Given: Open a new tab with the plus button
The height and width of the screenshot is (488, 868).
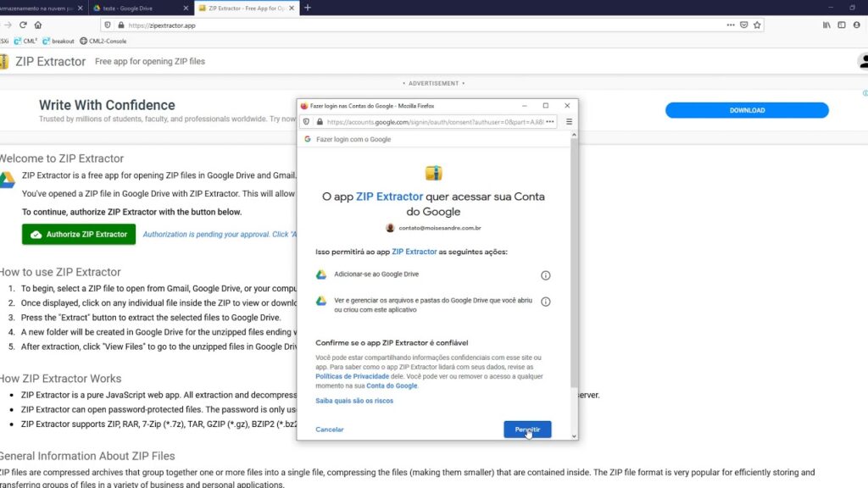Looking at the screenshot, I should (x=308, y=8).
